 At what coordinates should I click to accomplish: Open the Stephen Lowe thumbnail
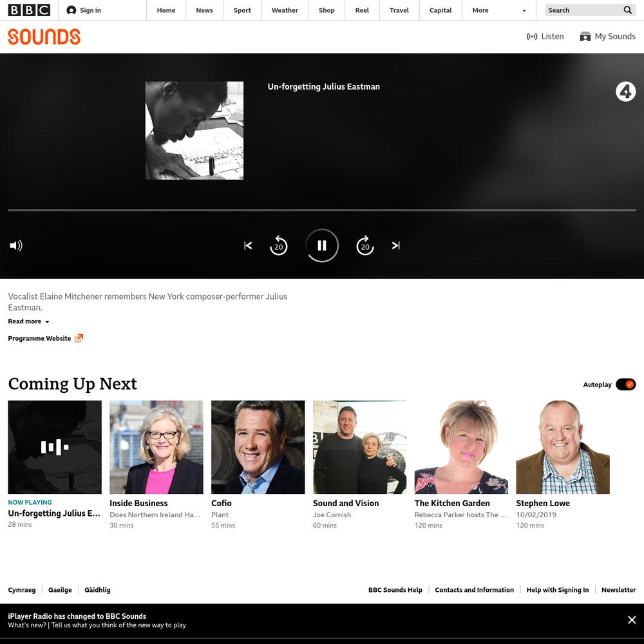[563, 448]
